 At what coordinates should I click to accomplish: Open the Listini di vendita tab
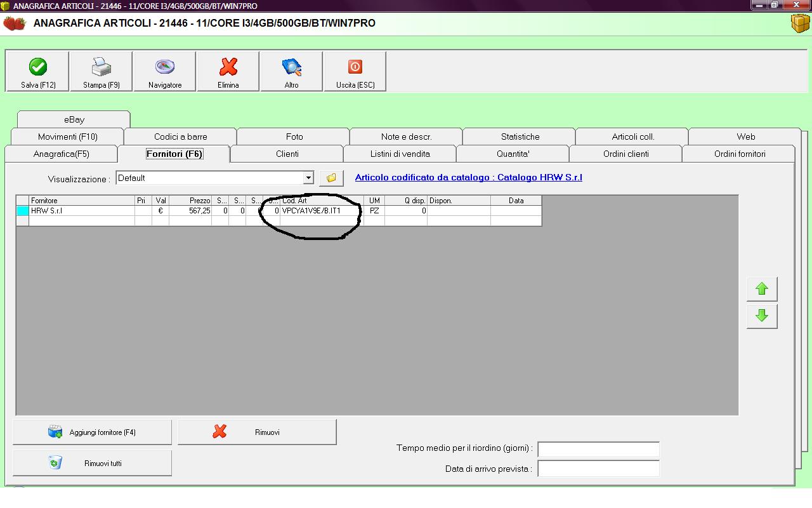(x=400, y=154)
